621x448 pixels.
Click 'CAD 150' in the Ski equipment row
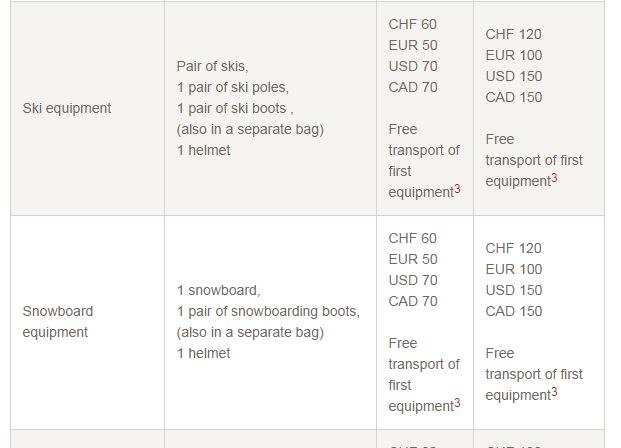pyautogui.click(x=513, y=97)
